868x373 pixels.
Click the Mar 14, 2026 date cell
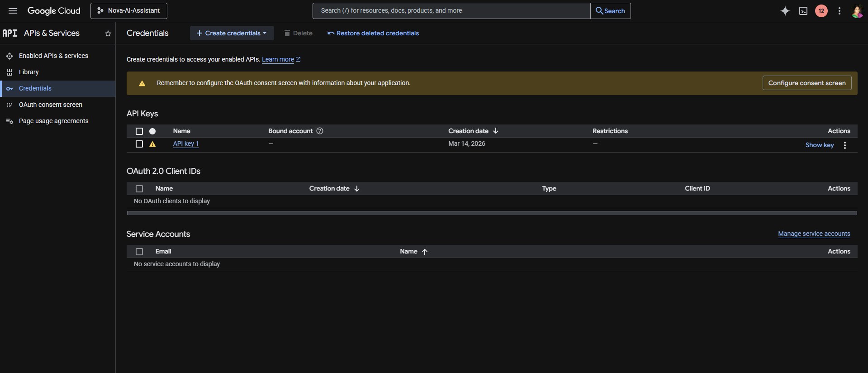467,143
